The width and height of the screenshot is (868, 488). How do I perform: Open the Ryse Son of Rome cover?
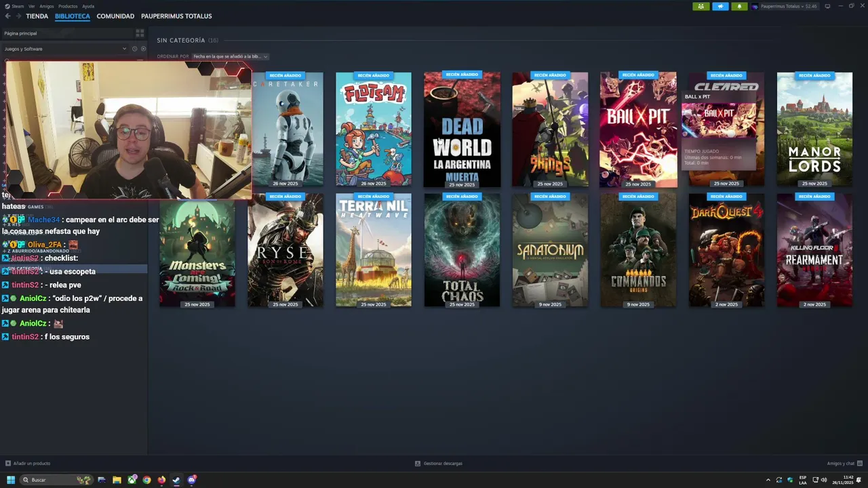coord(285,250)
